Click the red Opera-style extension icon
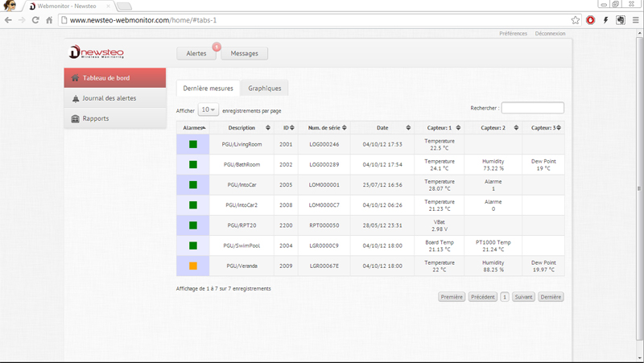The image size is (644, 363). click(x=591, y=20)
